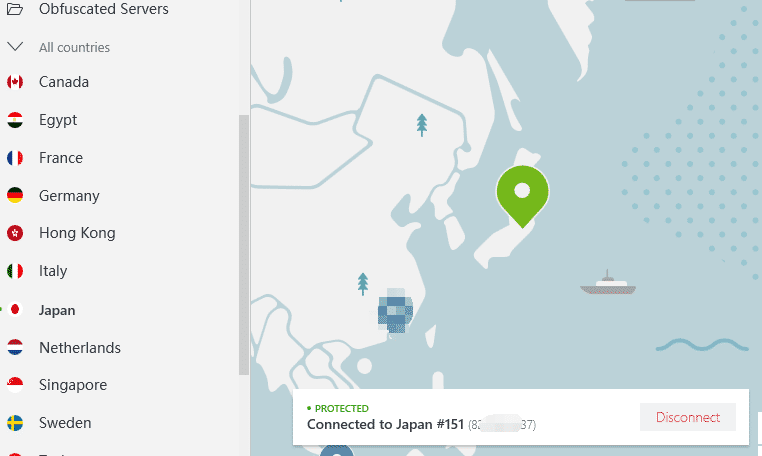Click the Egypt flag icon
The image size is (762, 456).
pos(15,120)
